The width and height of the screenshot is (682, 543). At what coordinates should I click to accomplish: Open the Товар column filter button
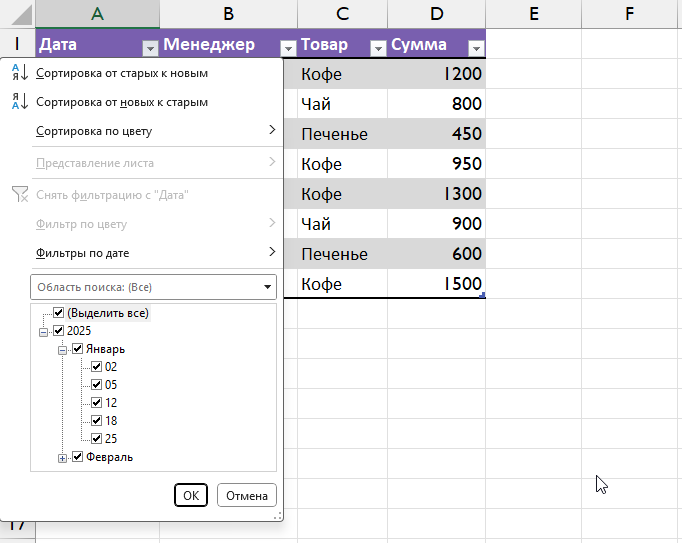[x=378, y=46]
